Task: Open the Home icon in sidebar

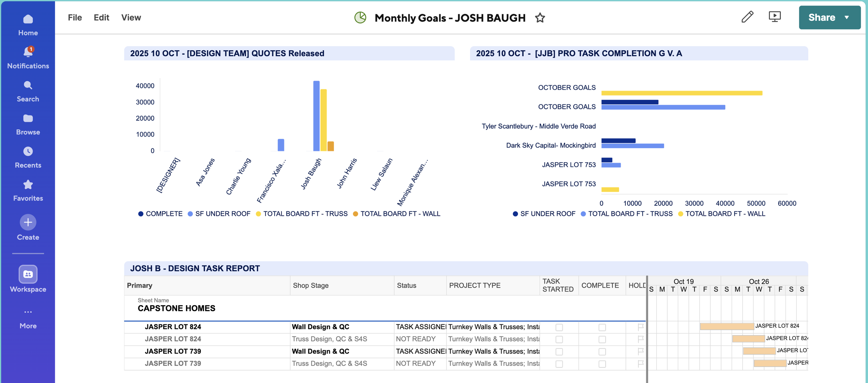Action: 28,19
